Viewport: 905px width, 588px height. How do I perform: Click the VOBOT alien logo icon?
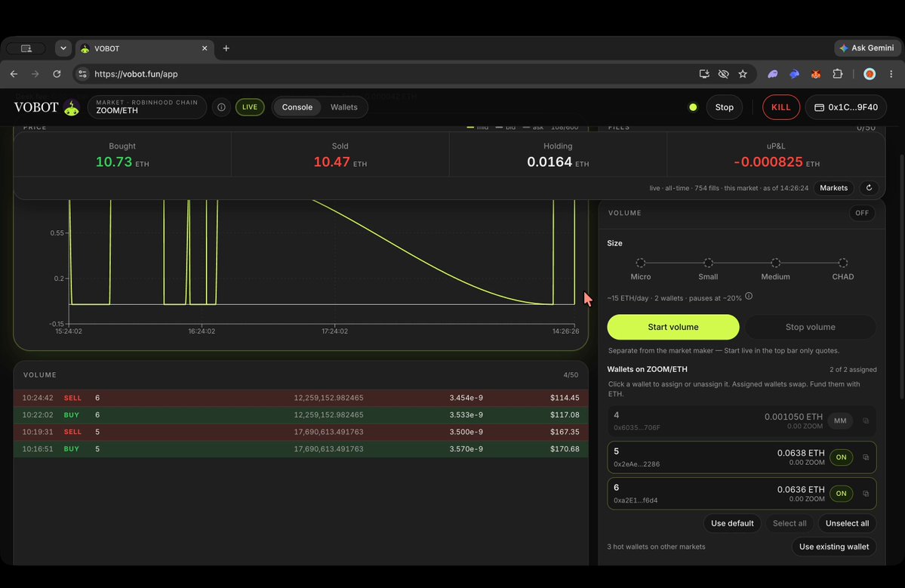pos(72,107)
